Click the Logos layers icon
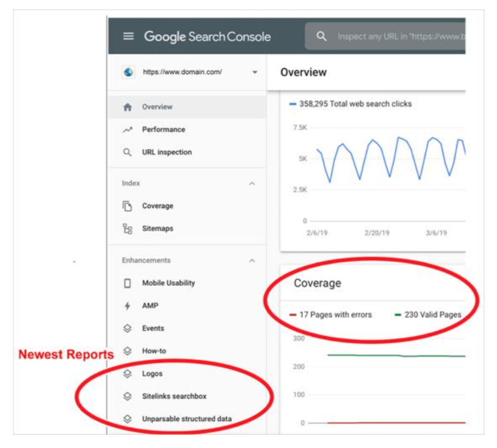Screen dimensions: 497x448 point(127,374)
